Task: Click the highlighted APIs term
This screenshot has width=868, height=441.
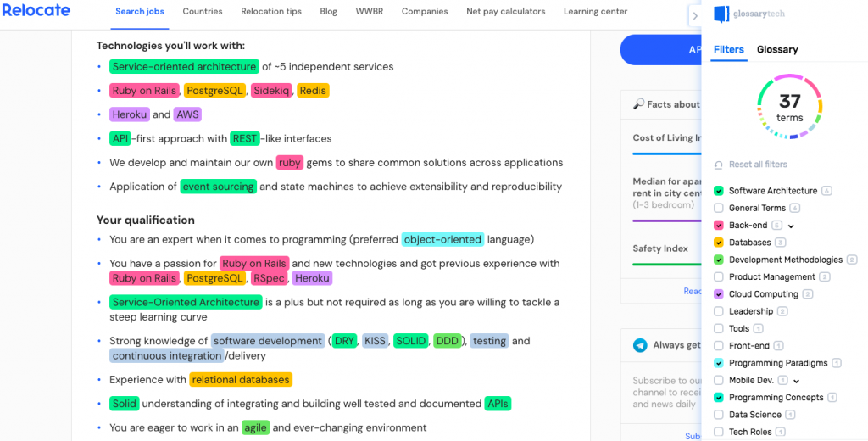Action: coord(498,404)
